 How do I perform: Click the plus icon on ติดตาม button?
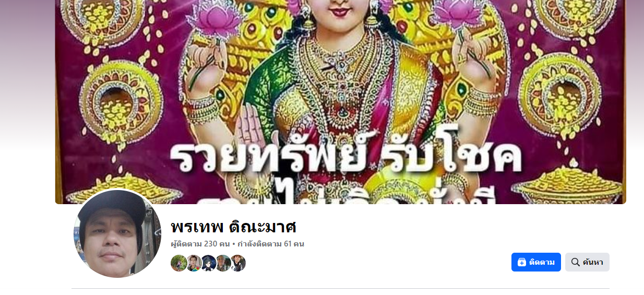tap(521, 262)
